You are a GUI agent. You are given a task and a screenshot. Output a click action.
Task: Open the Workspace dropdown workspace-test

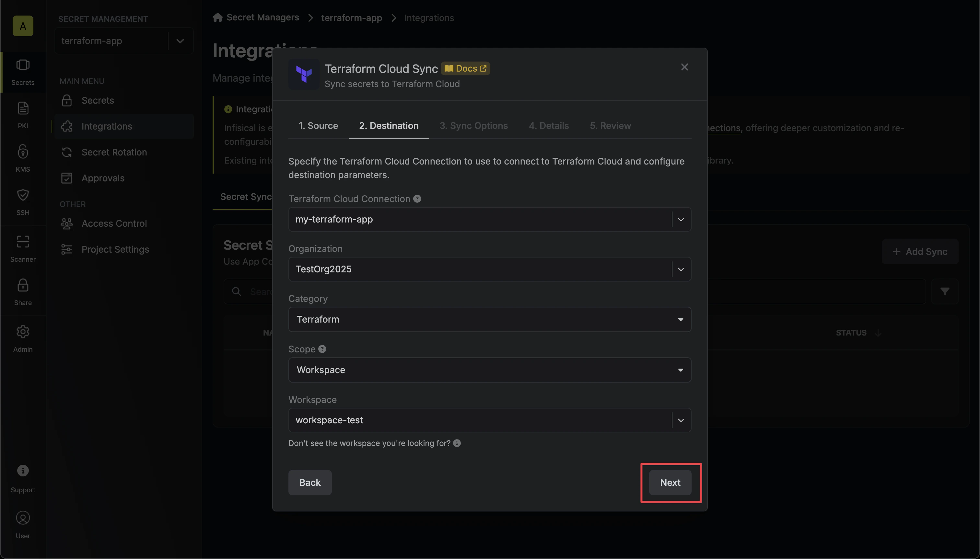coord(489,420)
